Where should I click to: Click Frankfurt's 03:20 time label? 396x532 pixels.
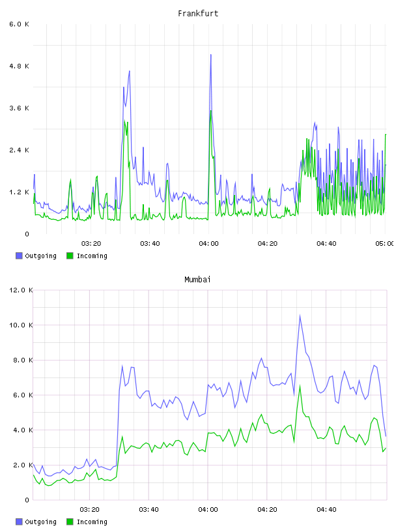pos(91,244)
